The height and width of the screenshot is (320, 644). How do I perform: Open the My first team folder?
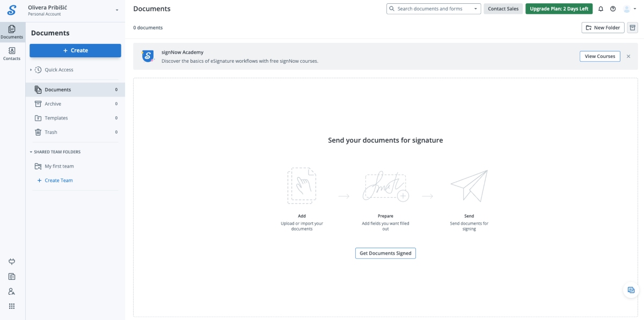[75, 166]
